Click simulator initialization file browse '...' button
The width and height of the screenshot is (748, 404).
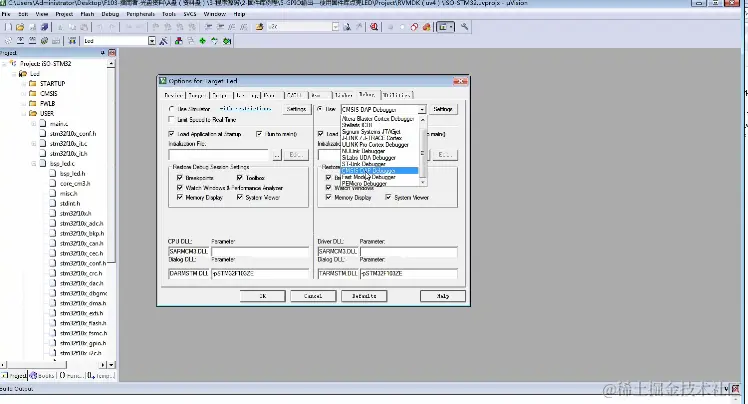(x=277, y=155)
